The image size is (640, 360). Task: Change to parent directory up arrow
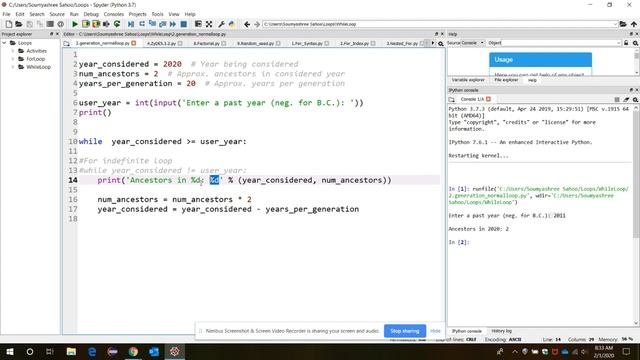(633, 24)
